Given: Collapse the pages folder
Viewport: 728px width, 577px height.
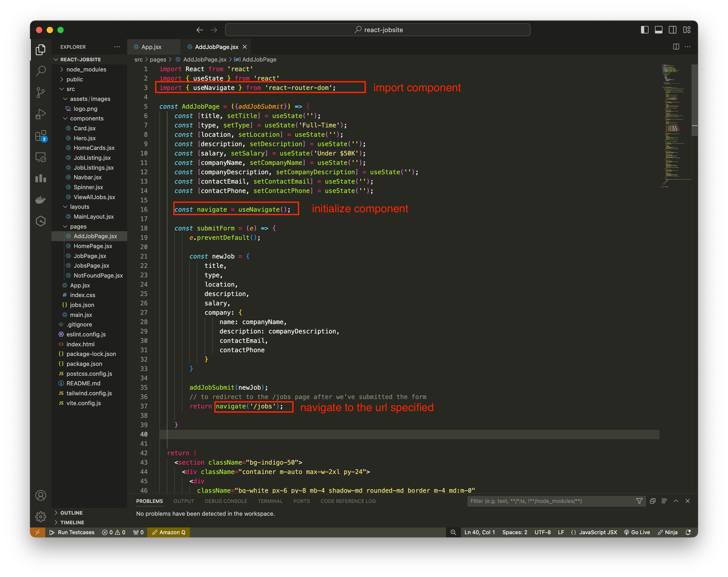Looking at the screenshot, I should pos(89,226).
